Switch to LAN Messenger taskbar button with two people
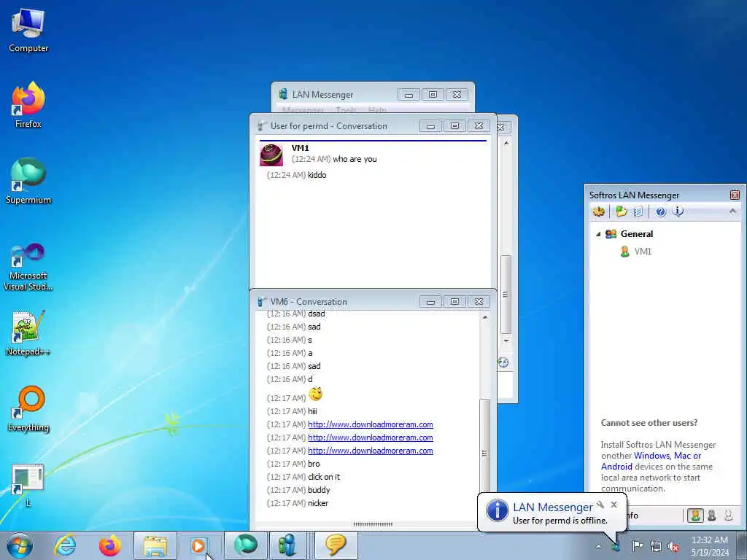 click(x=287, y=545)
